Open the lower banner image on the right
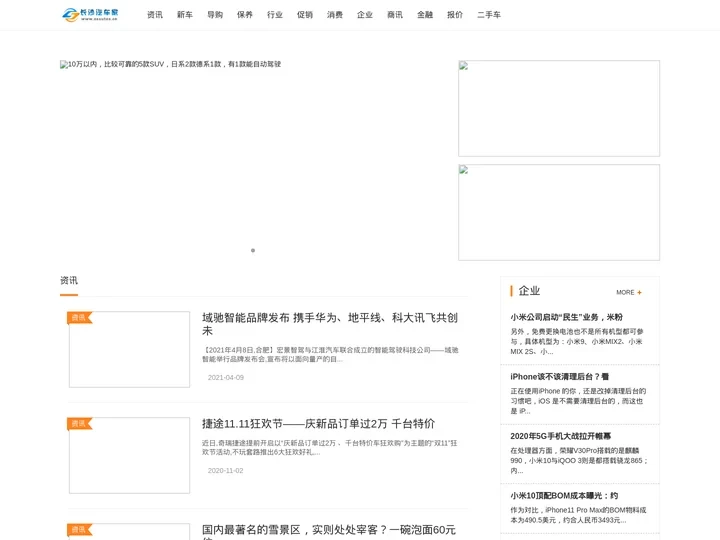 tap(559, 212)
